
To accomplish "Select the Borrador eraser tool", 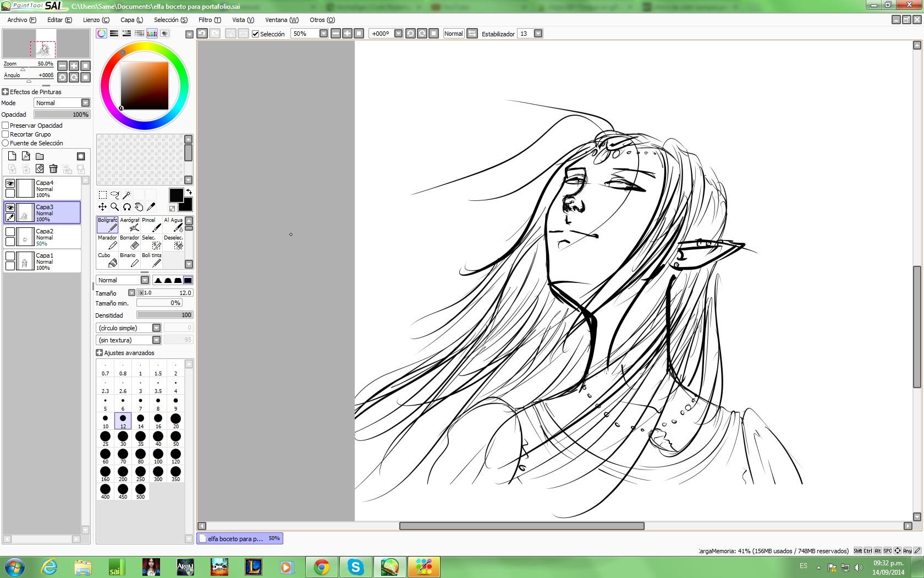I will (x=129, y=242).
